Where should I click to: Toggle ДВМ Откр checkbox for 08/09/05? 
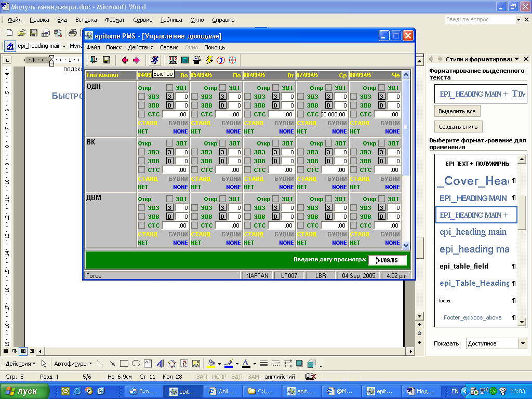pos(382,199)
